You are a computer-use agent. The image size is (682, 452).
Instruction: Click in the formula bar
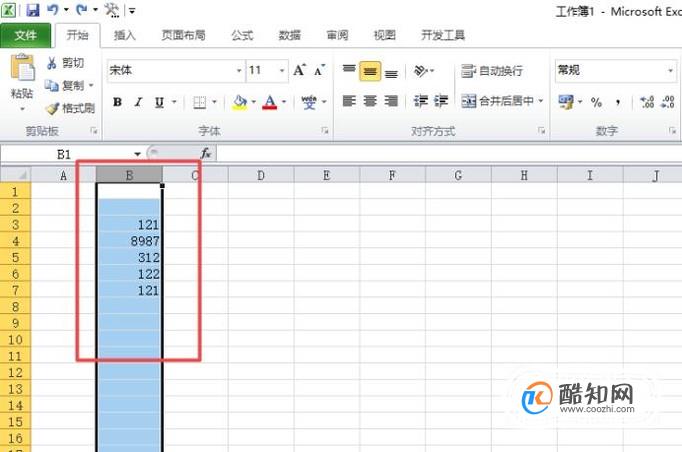click(449, 154)
